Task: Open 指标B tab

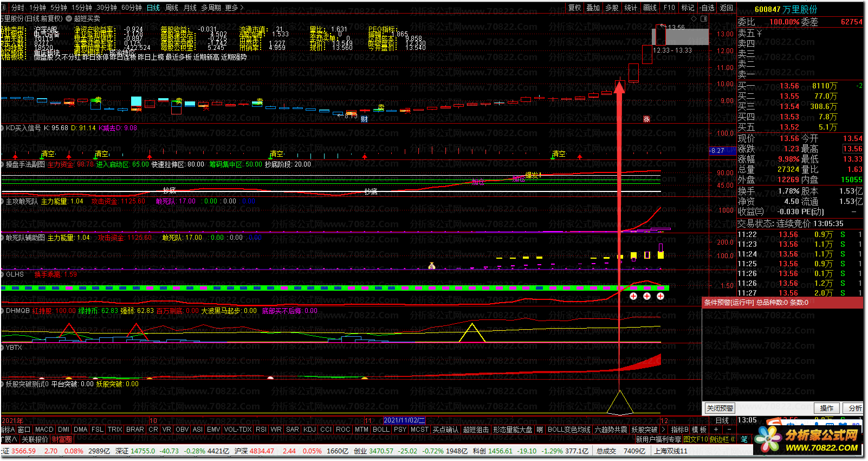Action: tap(679, 429)
